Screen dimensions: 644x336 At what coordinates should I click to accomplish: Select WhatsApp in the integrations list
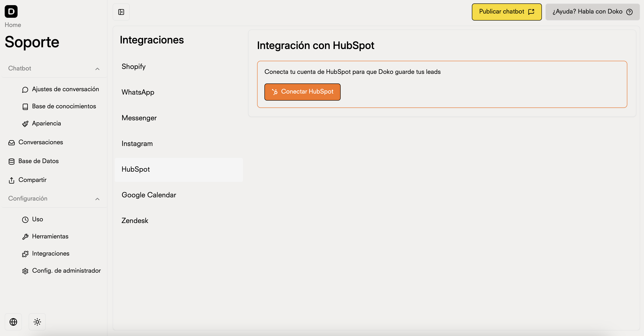tap(138, 92)
